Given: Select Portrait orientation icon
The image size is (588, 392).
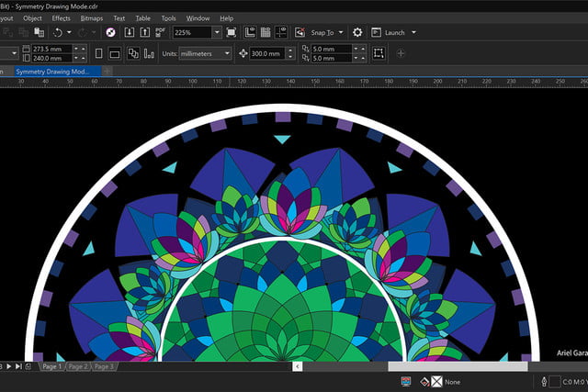Looking at the screenshot, I should 98,53.
